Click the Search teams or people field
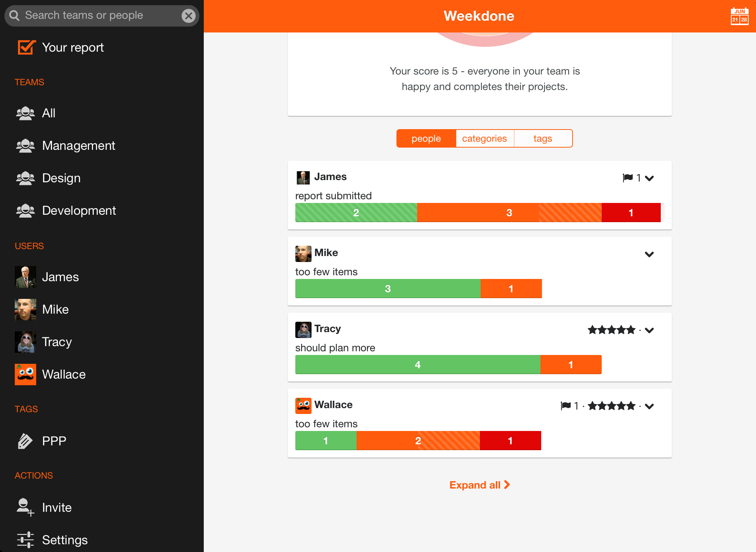This screenshot has height=552, width=756. point(102,15)
